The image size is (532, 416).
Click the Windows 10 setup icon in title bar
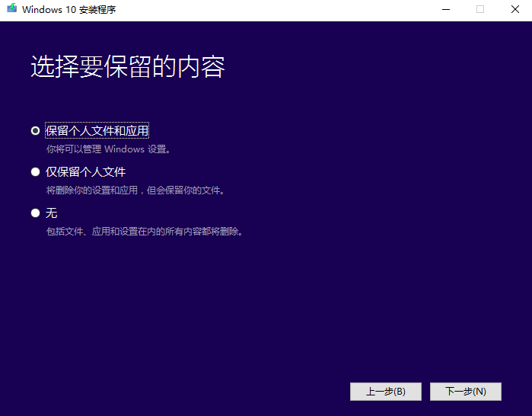point(11,10)
